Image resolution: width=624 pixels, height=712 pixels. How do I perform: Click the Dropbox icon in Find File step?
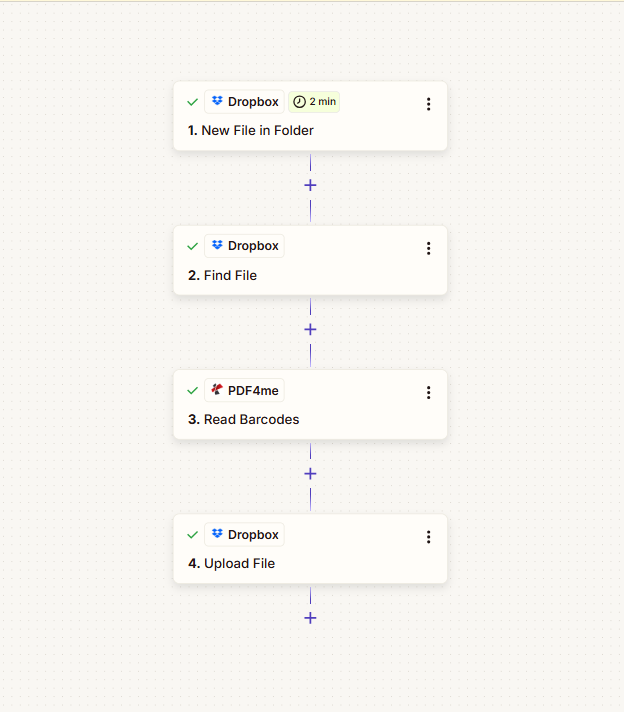point(217,246)
